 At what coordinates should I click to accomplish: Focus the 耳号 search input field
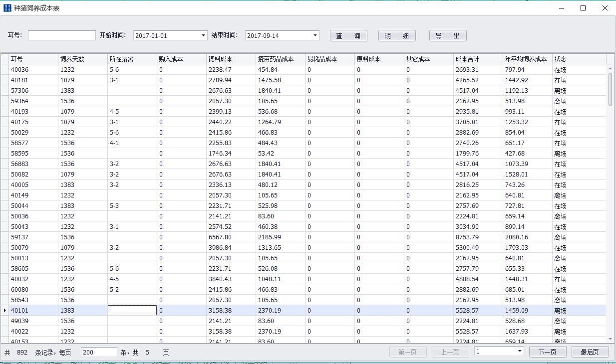(x=62, y=35)
